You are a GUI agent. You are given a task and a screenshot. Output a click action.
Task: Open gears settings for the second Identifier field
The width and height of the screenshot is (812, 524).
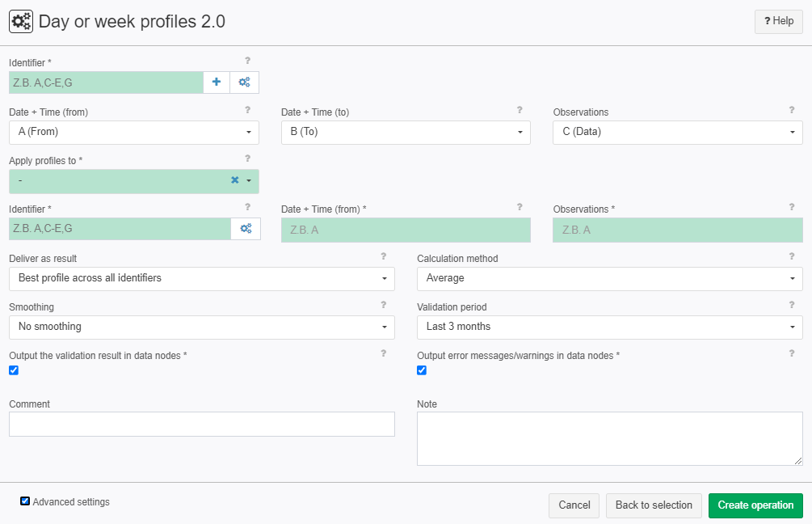(246, 229)
